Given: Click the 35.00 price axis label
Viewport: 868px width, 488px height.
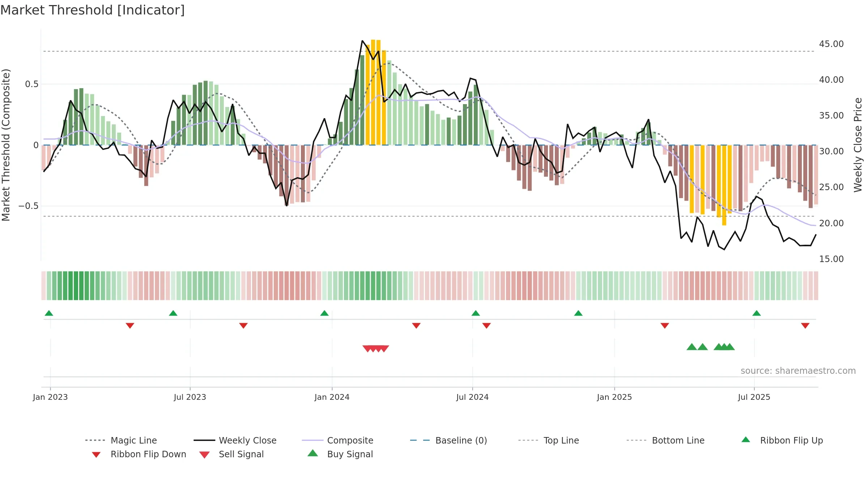Looking at the screenshot, I should (831, 116).
